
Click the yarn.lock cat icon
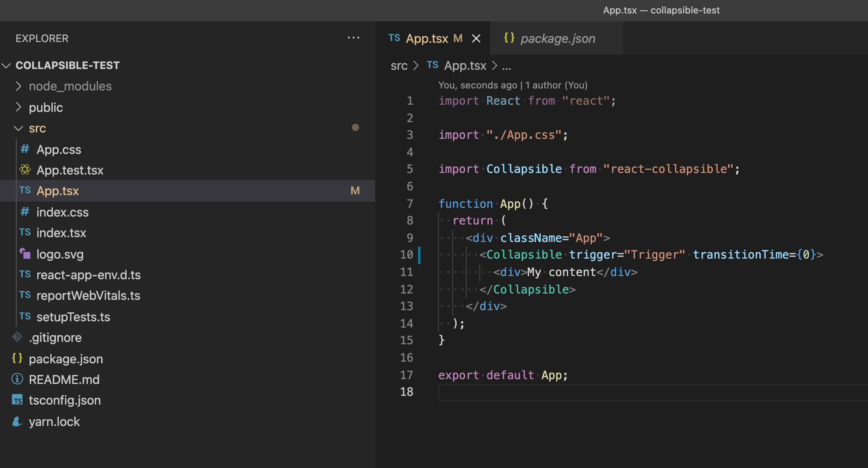click(x=17, y=421)
